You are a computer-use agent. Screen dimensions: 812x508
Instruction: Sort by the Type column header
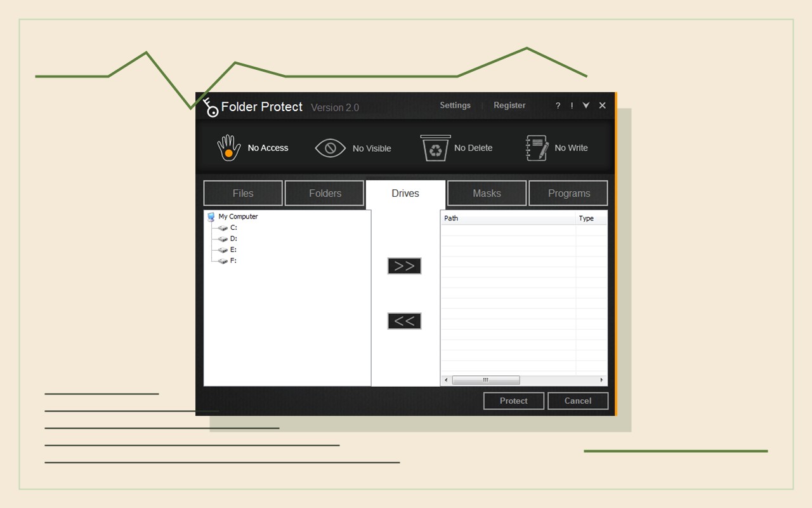coord(591,218)
